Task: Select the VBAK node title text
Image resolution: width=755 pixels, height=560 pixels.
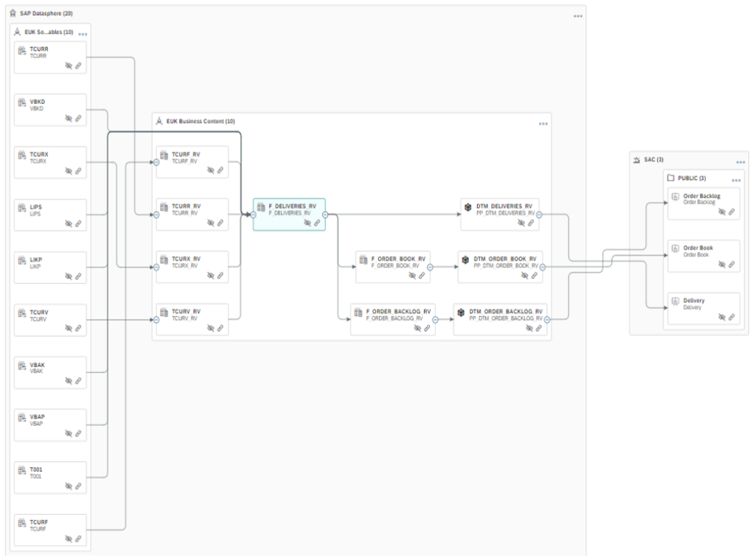Action: (x=37, y=365)
